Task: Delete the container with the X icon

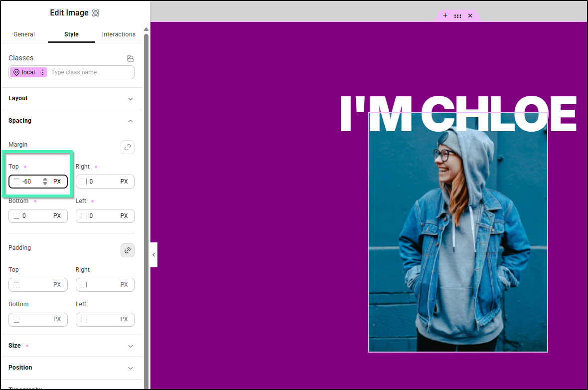Action: point(470,16)
